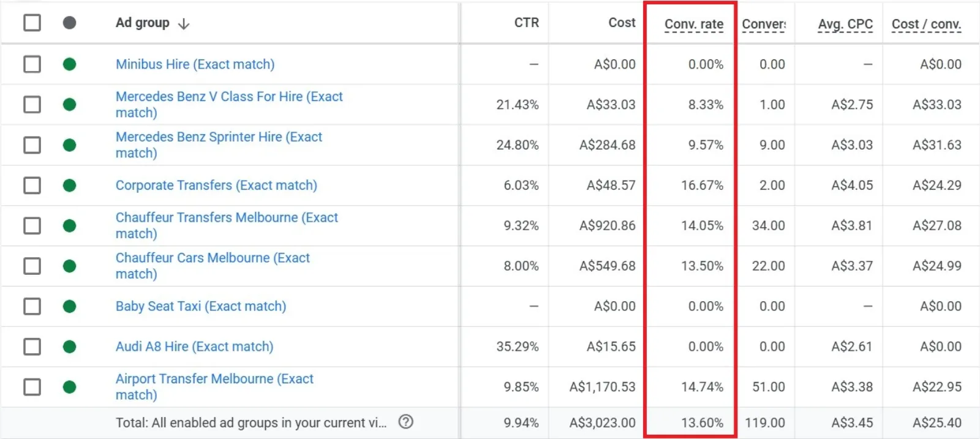Open Airport Transfer Melbourne ad group

tap(214, 387)
